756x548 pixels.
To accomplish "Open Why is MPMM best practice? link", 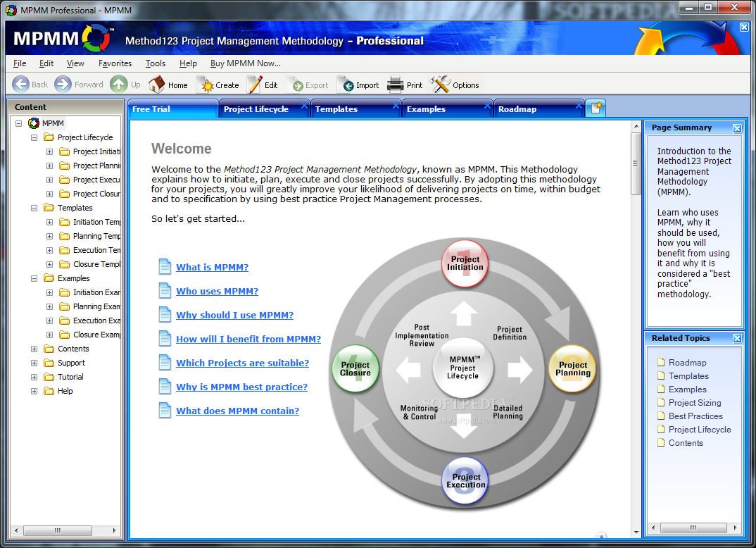I will (x=241, y=387).
